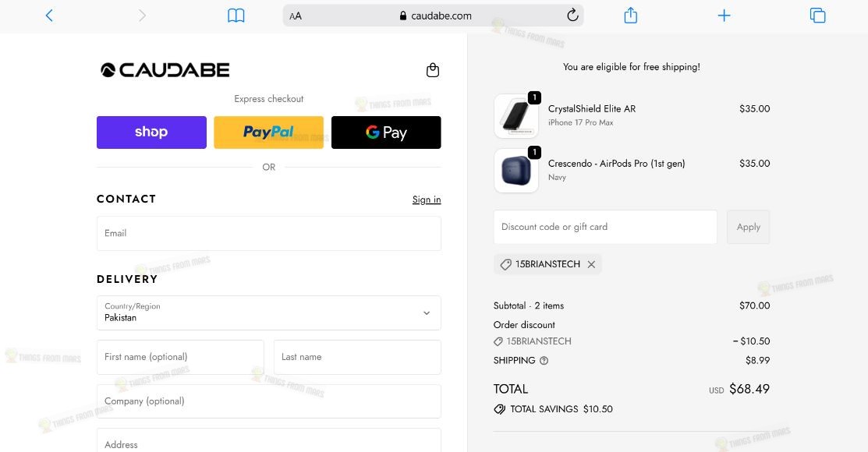The width and height of the screenshot is (868, 452).
Task: Check out with PayPal button
Action: (x=268, y=132)
